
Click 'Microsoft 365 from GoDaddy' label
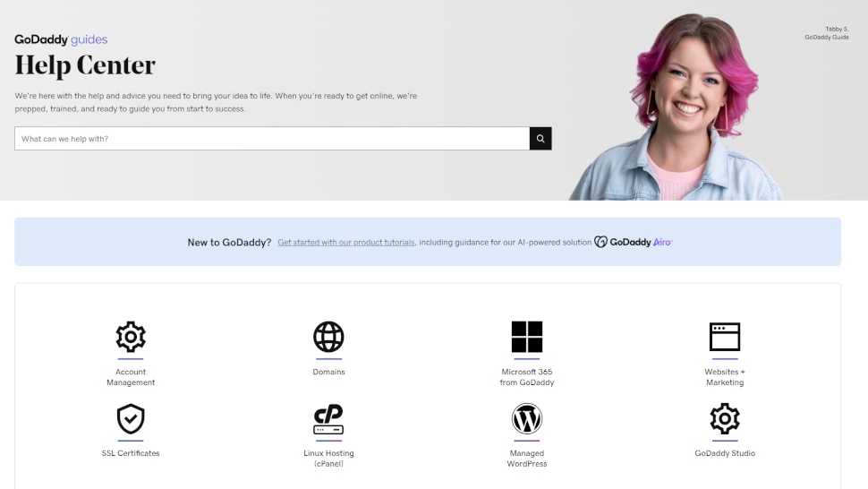(526, 377)
